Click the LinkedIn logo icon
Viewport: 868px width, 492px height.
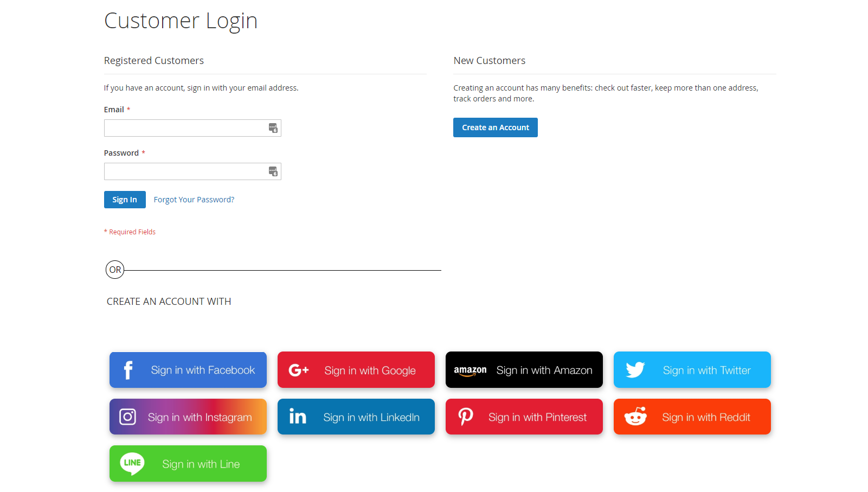coord(298,416)
